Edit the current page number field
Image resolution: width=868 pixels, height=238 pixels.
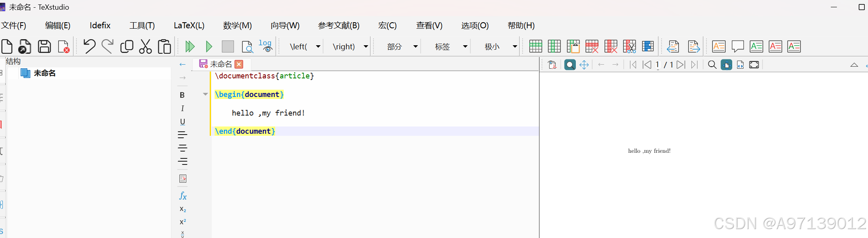point(657,65)
